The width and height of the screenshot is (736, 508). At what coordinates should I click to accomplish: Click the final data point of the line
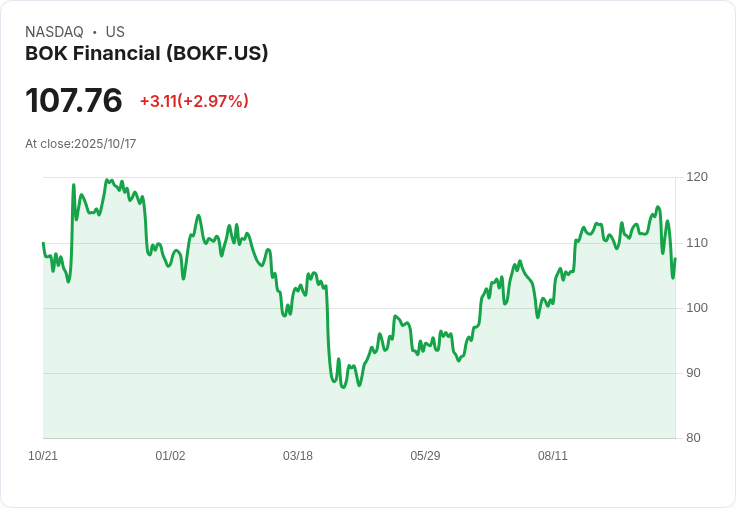pos(675,258)
